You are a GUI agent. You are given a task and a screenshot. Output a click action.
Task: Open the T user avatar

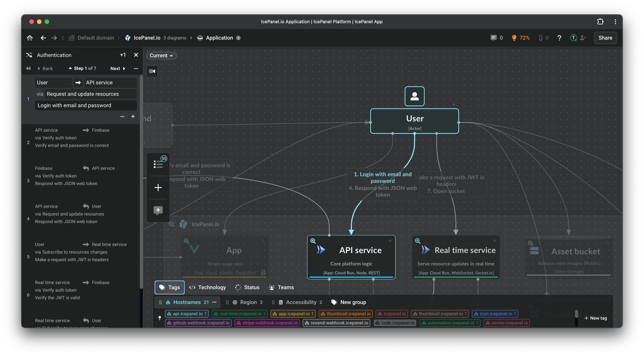pyautogui.click(x=573, y=38)
